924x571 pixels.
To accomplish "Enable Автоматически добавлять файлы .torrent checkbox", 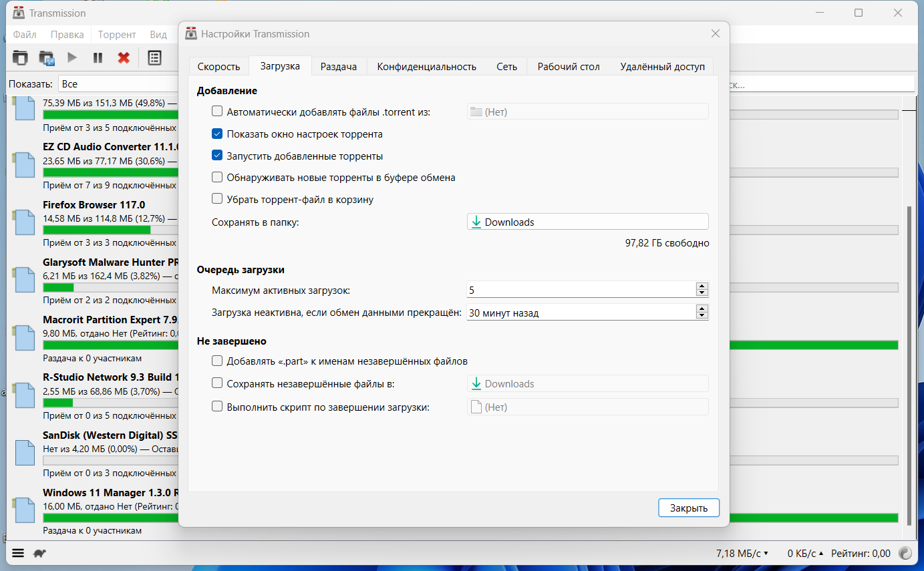I will coord(217,112).
